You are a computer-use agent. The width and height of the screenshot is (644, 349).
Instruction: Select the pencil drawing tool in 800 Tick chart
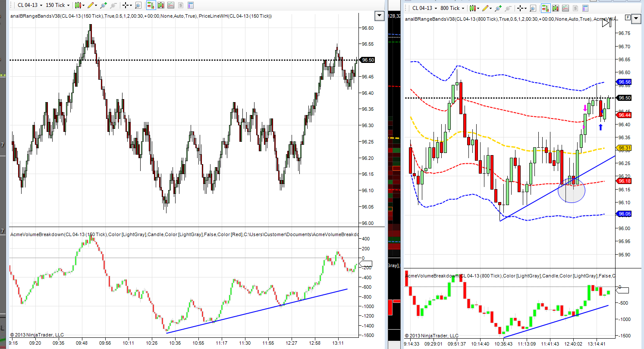pyautogui.click(x=485, y=8)
